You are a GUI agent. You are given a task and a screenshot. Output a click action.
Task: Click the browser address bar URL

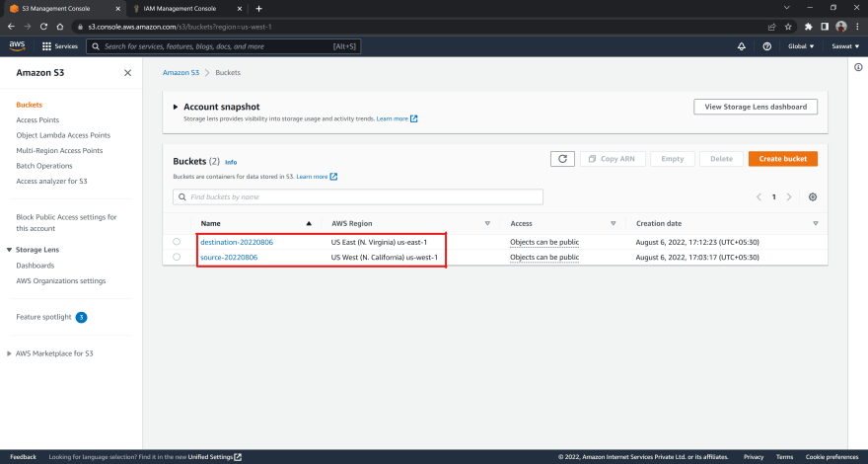(180, 27)
